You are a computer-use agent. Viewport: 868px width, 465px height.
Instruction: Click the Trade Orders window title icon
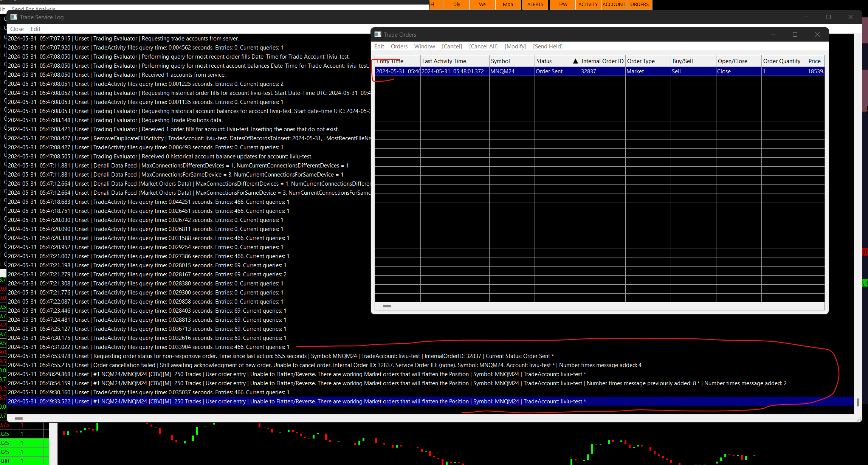pyautogui.click(x=378, y=34)
